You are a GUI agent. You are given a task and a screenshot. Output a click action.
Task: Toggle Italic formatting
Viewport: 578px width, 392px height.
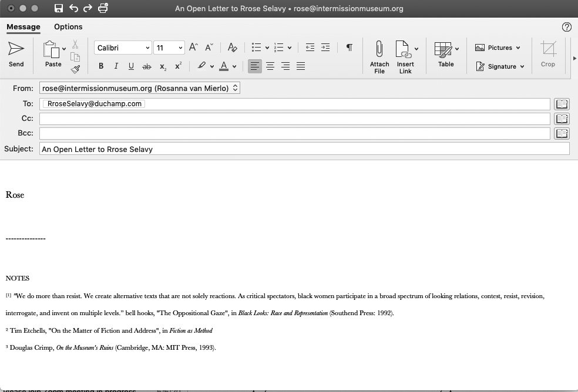coord(116,66)
